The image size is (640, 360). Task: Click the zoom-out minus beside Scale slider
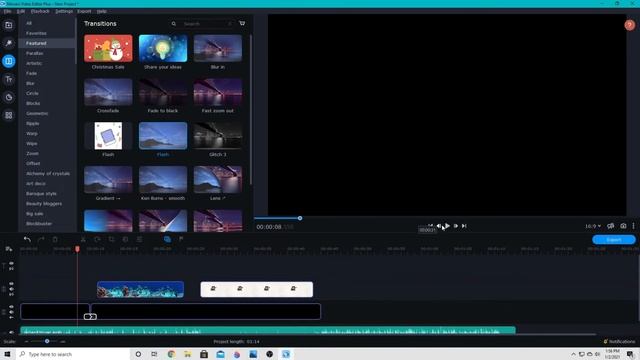click(x=27, y=341)
